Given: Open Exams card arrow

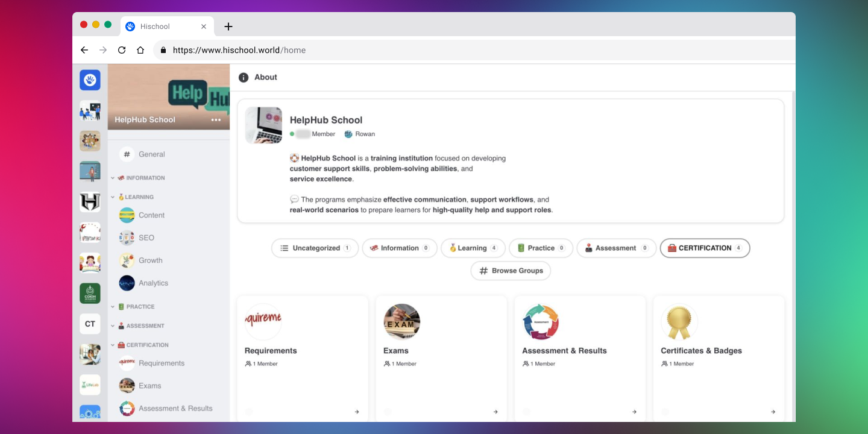Looking at the screenshot, I should pos(495,412).
